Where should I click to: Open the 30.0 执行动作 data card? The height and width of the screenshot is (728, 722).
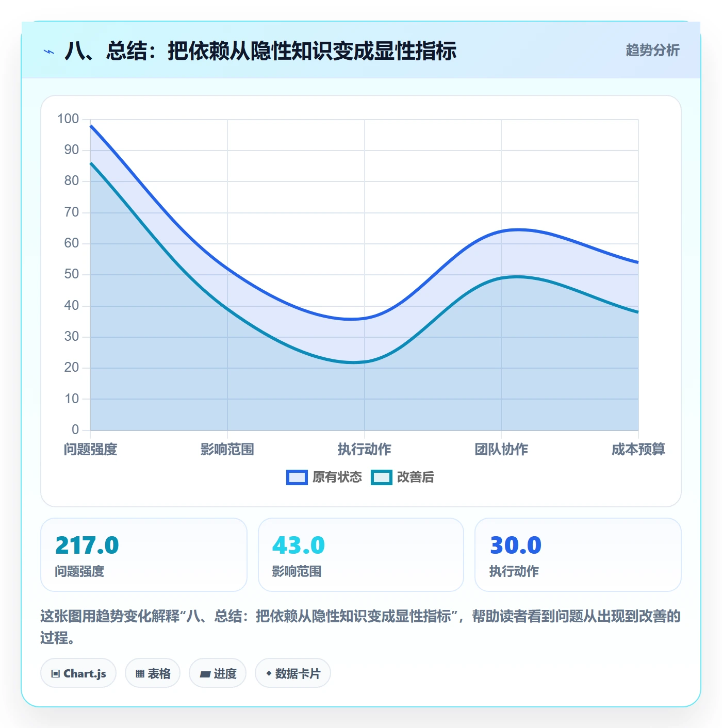point(578,555)
